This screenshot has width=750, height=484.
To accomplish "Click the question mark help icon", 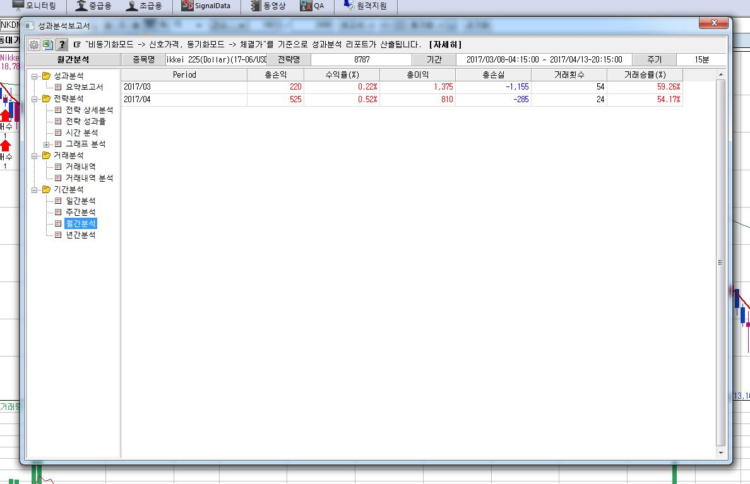I will (62, 45).
